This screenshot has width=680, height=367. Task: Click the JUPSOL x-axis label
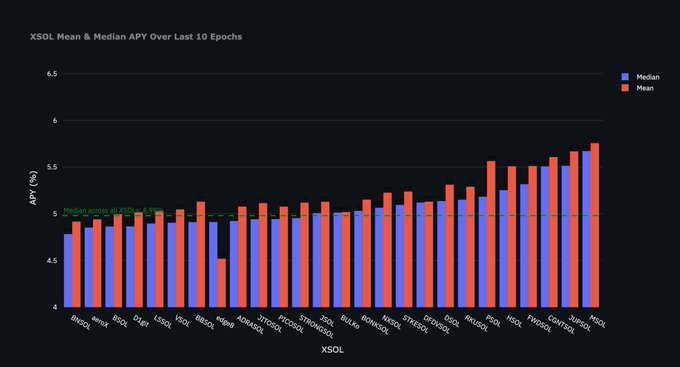pyautogui.click(x=580, y=323)
